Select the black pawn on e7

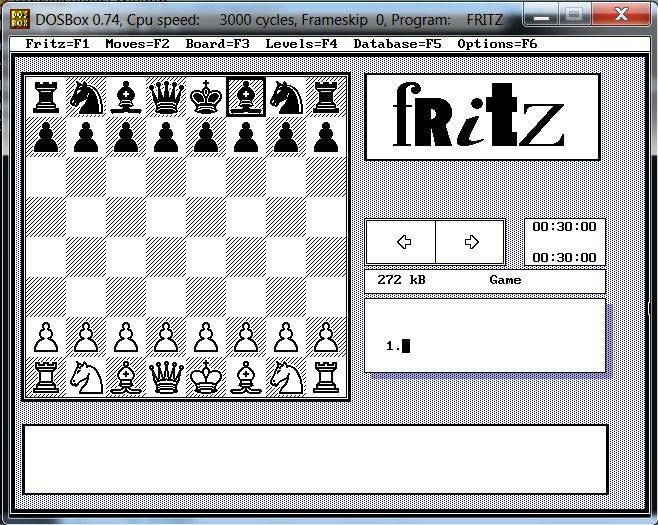tap(206, 137)
